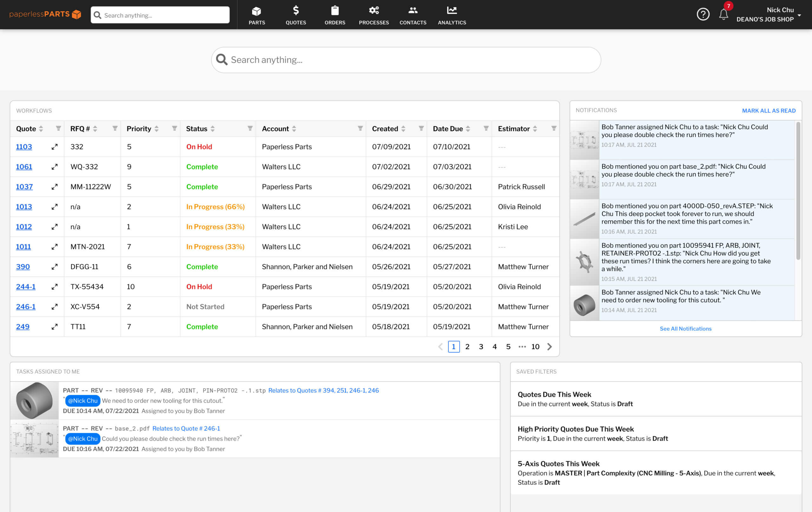Open the Status column filter
Screen dimensions: 812x512
250,128
